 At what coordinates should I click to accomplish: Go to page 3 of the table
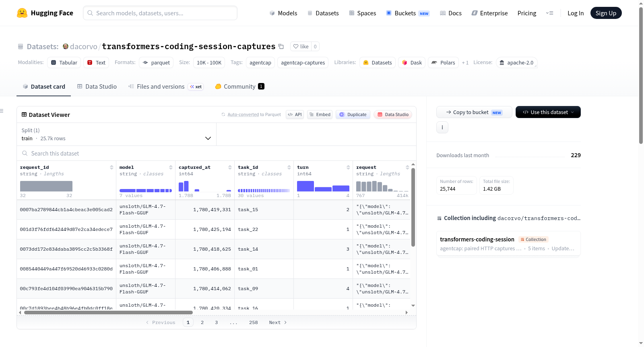217,322
